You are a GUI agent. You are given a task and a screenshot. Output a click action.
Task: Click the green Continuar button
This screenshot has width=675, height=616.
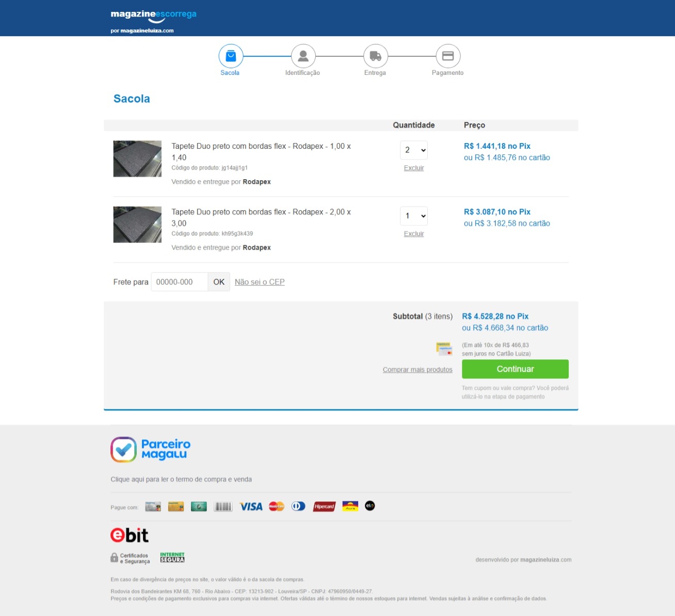point(515,369)
